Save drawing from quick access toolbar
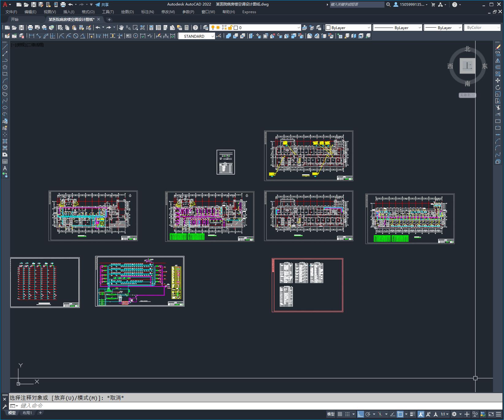The height and width of the screenshot is (420, 504). [x=34, y=5]
